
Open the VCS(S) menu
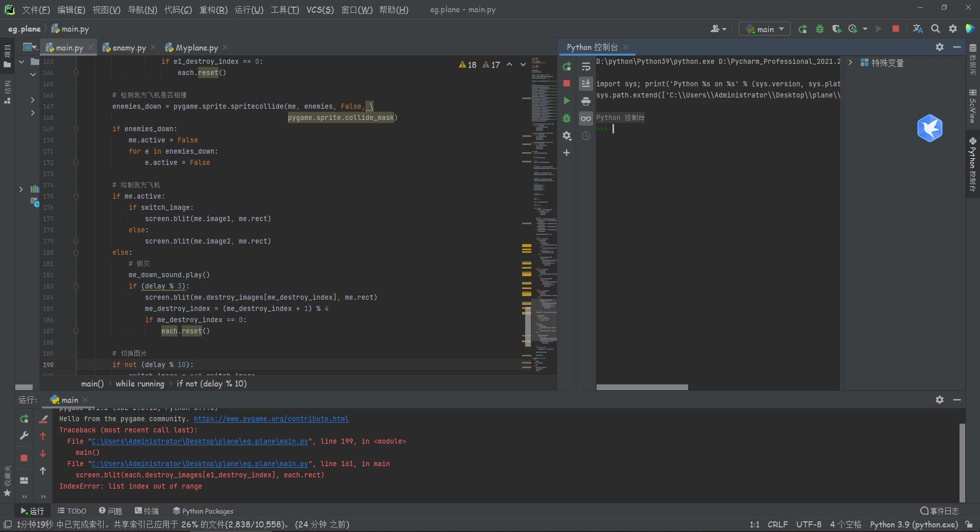320,10
